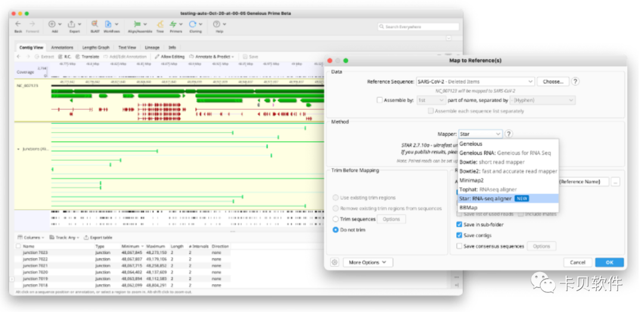Uncheck Save contigs

[x=459, y=235]
